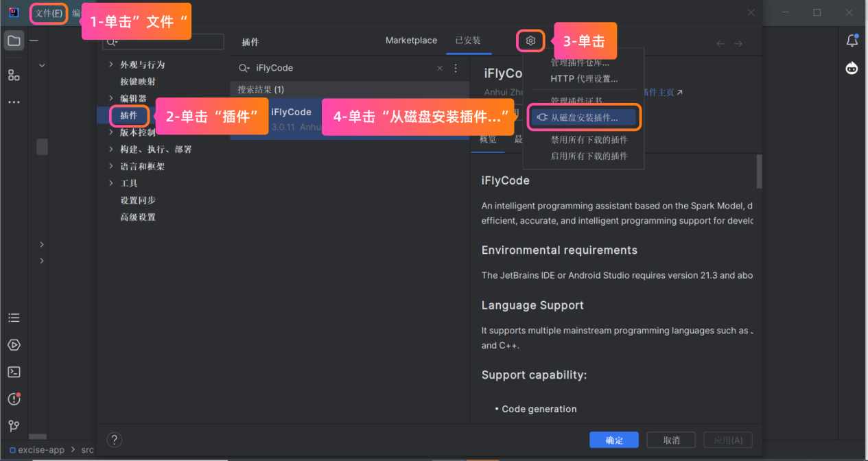
Task: Choose 禁用所有下载的插件 menu entry
Action: coord(589,140)
